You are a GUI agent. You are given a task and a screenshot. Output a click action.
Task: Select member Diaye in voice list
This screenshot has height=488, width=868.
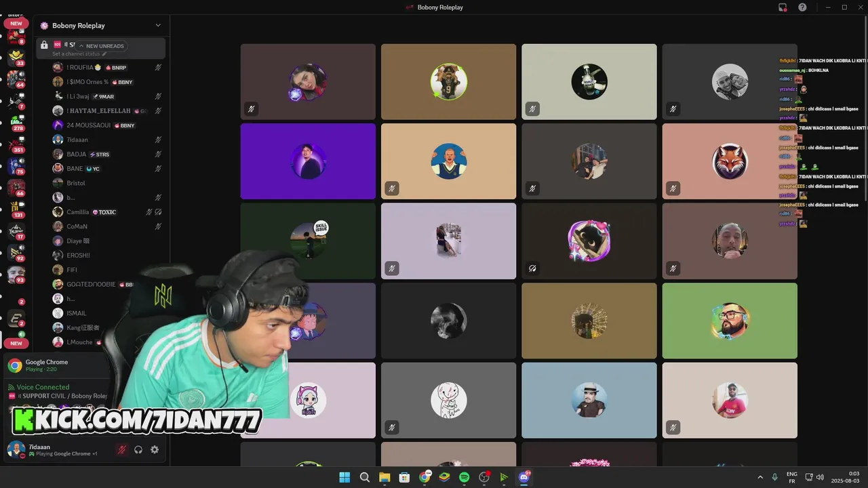(107, 241)
